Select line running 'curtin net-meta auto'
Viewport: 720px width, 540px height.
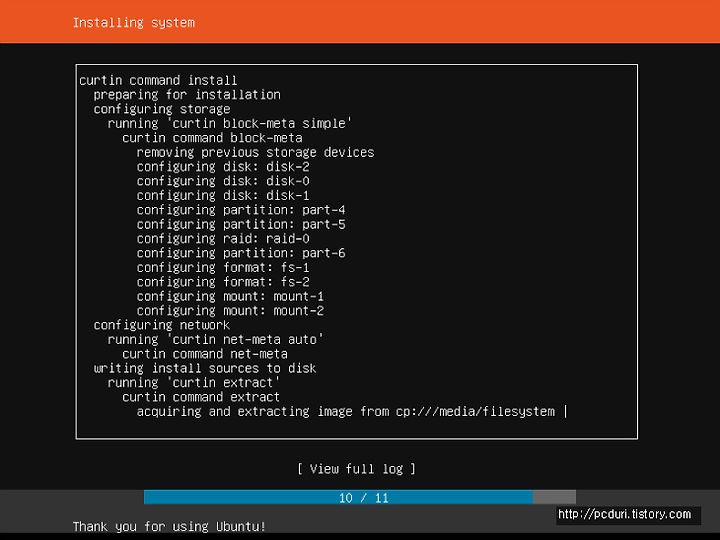215,340
